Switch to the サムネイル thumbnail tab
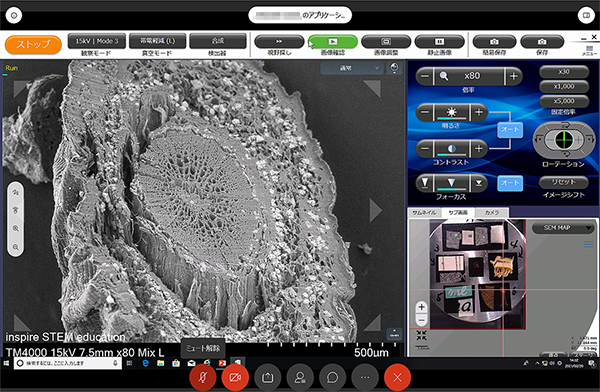600x392 pixels. [x=424, y=212]
